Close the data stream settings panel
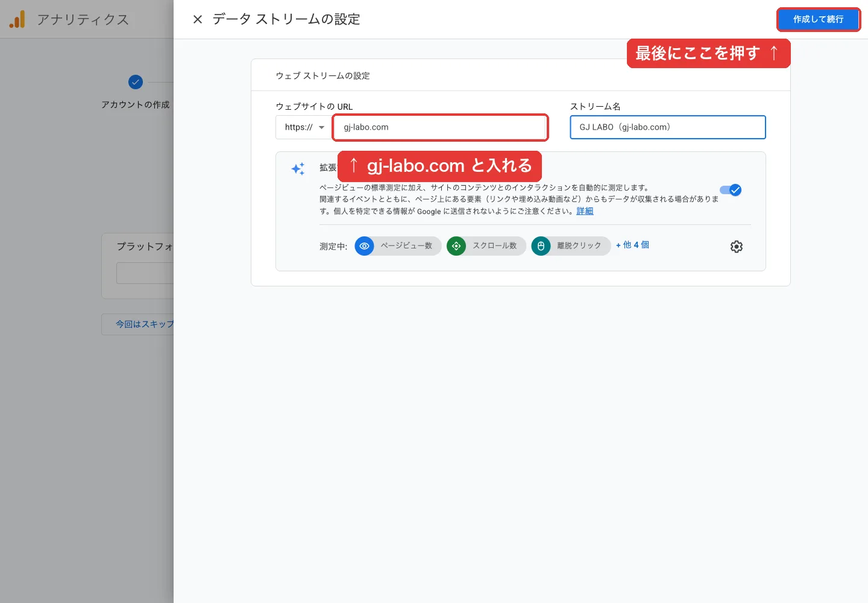 tap(197, 19)
